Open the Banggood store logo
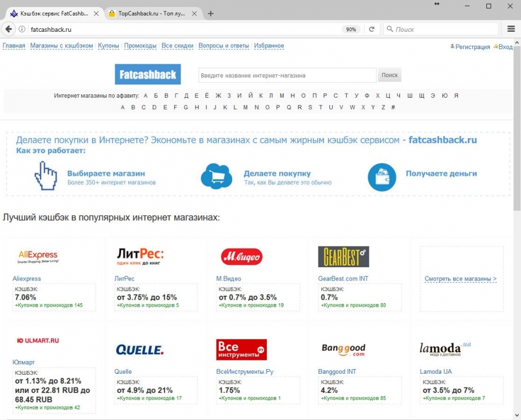Image resolution: width=521 pixels, height=420 pixels. click(x=343, y=350)
